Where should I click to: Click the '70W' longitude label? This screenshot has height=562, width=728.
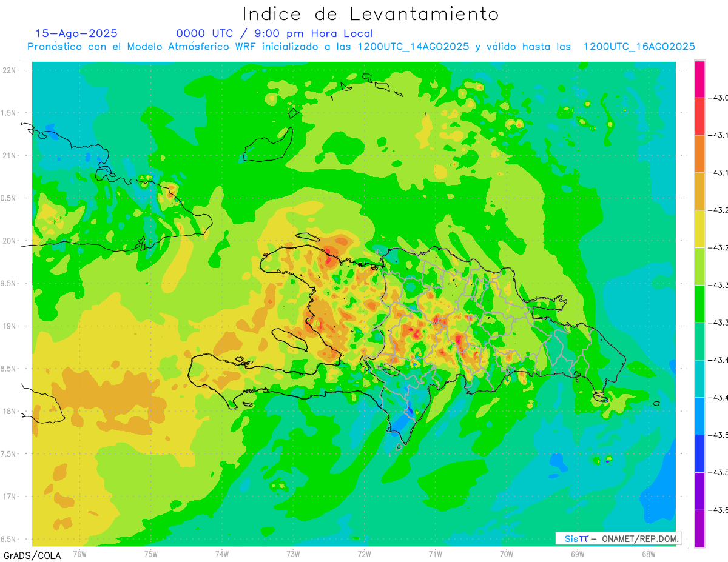tap(507, 554)
